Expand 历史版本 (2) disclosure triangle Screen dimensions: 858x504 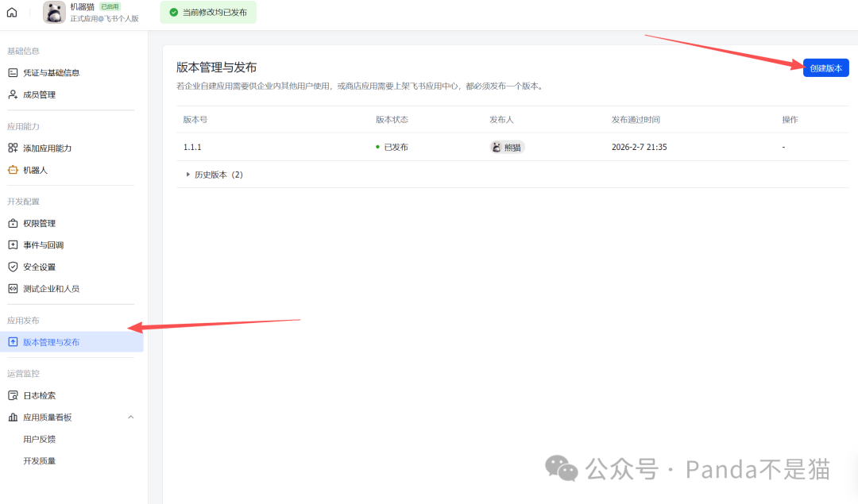coord(187,175)
